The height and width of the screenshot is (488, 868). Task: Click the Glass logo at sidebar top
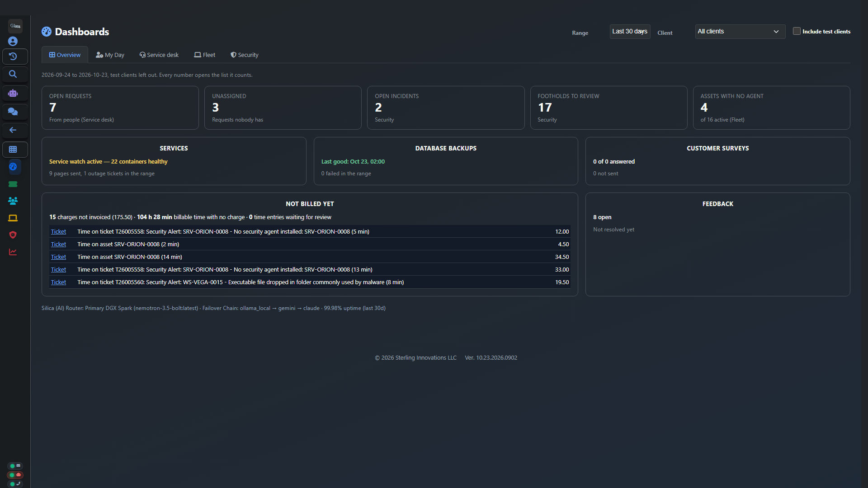pos(15,26)
